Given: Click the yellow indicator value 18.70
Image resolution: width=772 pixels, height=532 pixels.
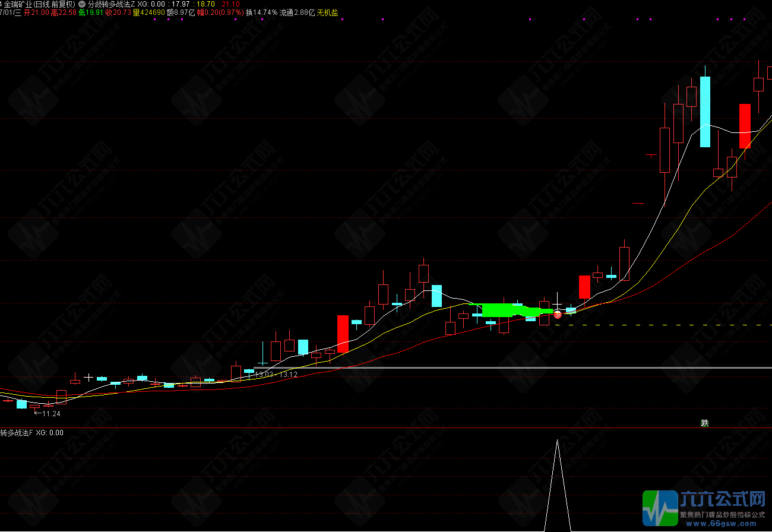Looking at the screenshot, I should [x=206, y=4].
